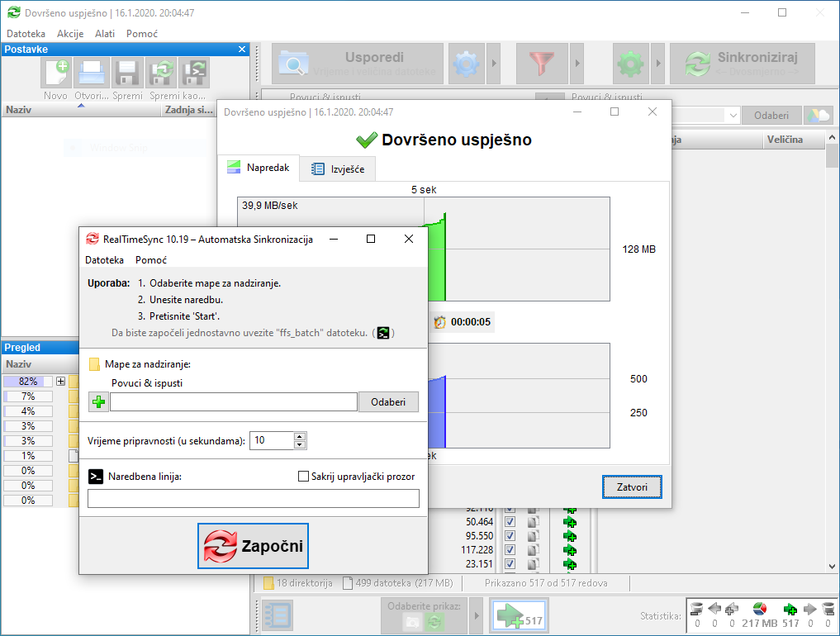
Task: Open the Datoteka menu in main window
Action: click(x=26, y=34)
